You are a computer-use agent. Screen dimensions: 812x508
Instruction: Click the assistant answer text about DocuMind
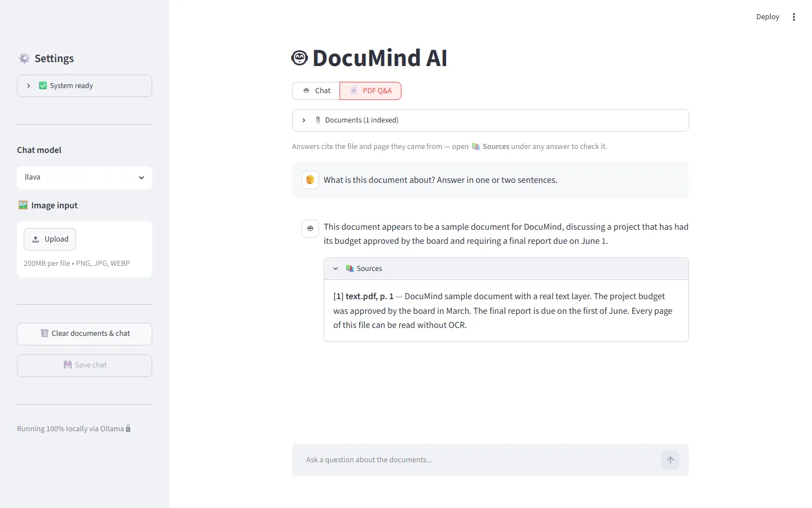point(506,234)
